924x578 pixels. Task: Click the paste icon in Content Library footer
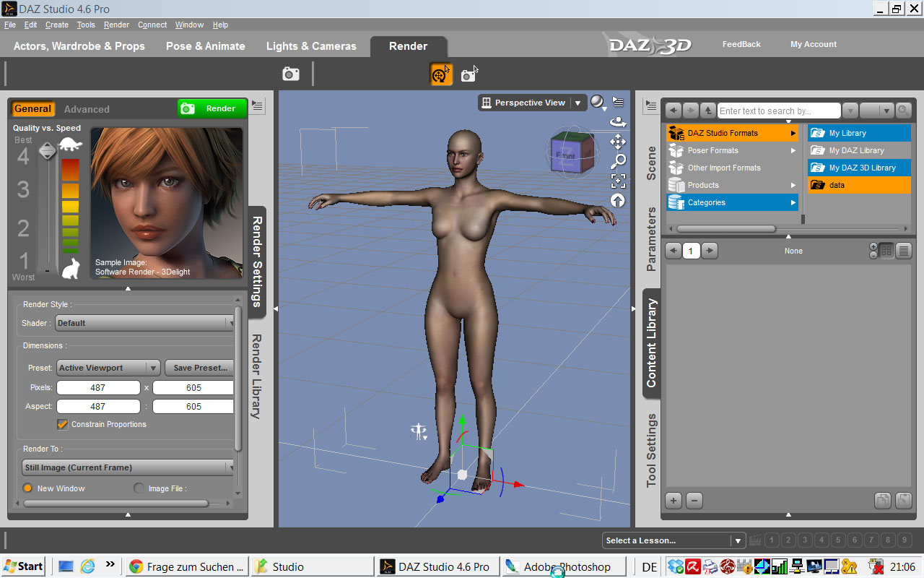(902, 500)
